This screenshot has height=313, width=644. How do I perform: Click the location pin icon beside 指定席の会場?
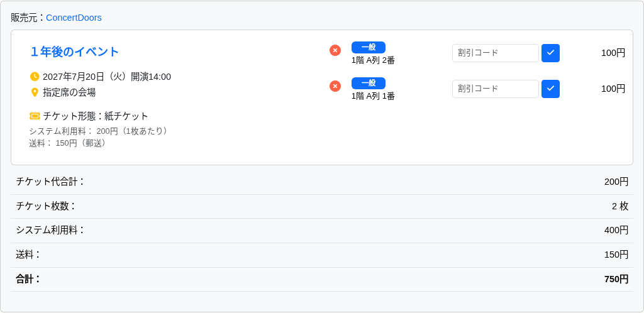[35, 92]
